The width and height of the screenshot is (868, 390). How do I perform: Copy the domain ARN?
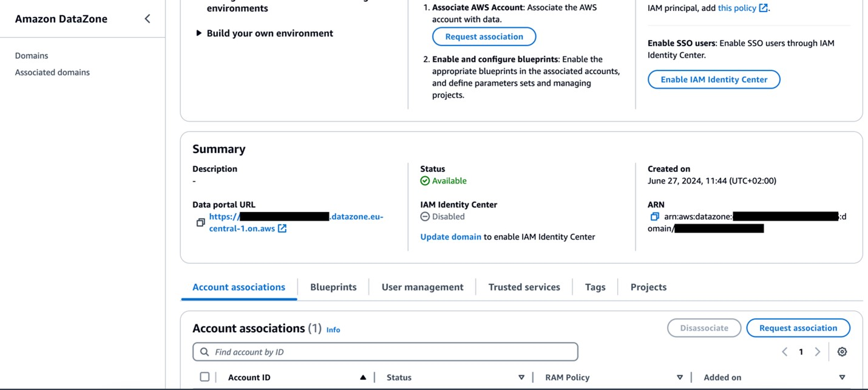click(654, 217)
